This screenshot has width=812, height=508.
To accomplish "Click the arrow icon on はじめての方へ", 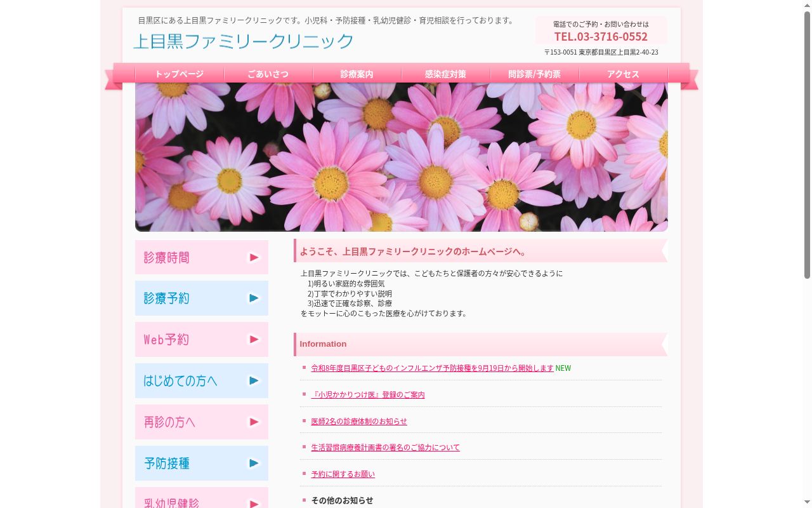I will pyautogui.click(x=254, y=381).
